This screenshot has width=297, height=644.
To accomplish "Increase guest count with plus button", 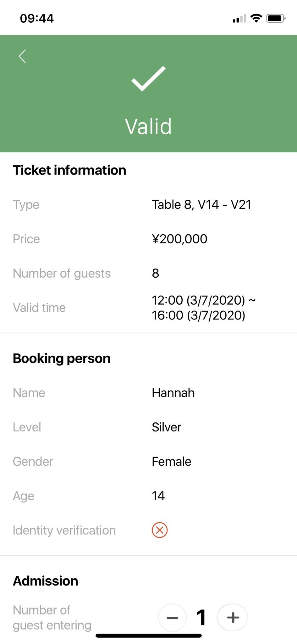I will pyautogui.click(x=233, y=618).
